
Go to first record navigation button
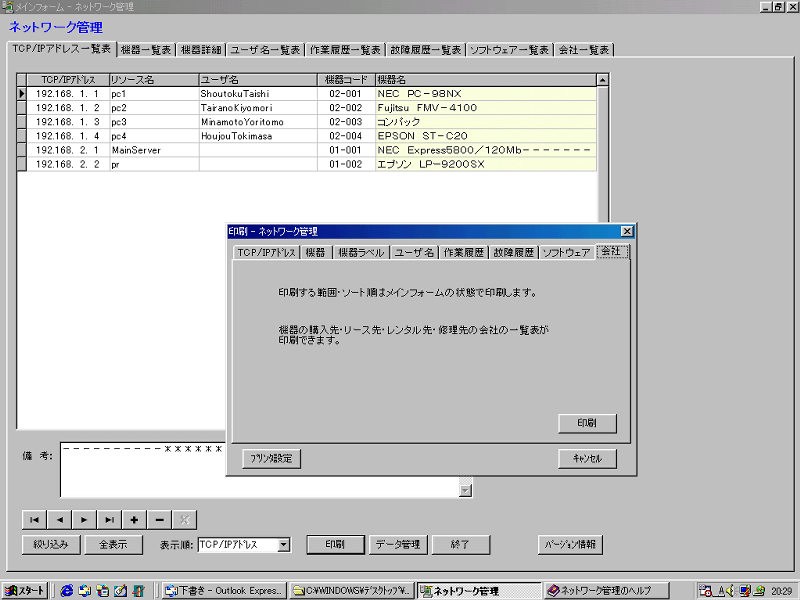pyautogui.click(x=34, y=519)
